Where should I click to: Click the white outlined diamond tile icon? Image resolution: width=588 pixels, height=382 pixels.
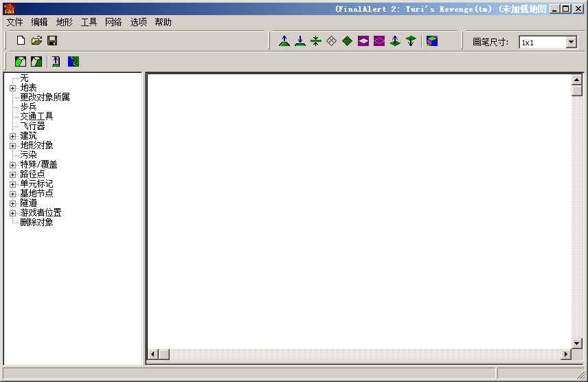pyautogui.click(x=332, y=41)
